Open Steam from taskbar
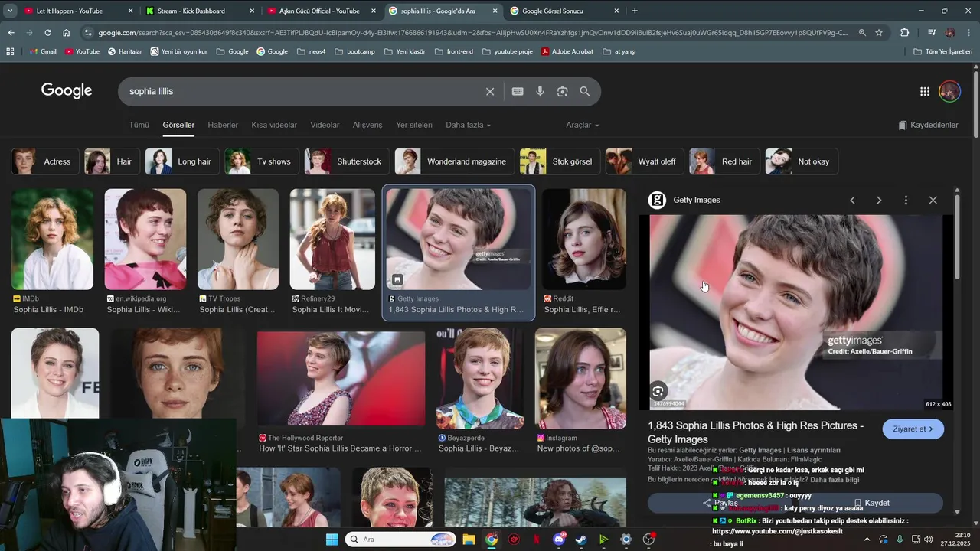The width and height of the screenshot is (980, 551). [581, 540]
